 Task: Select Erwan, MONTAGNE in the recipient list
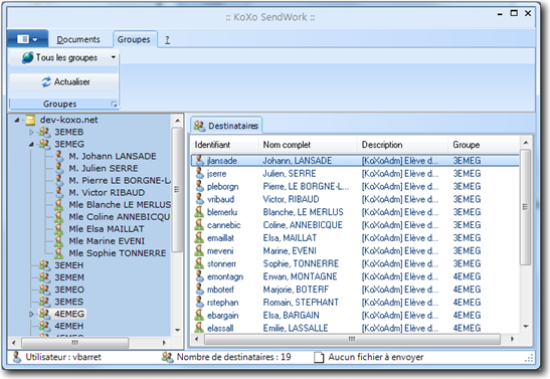(x=300, y=277)
